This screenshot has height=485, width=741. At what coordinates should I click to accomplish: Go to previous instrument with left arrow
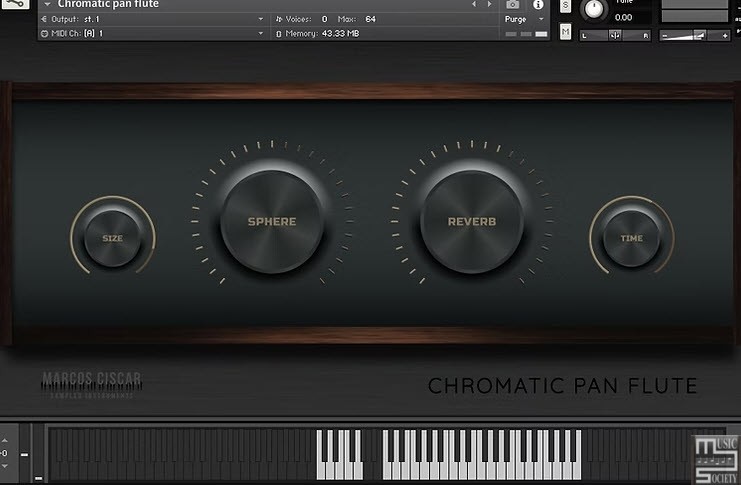click(474, 4)
